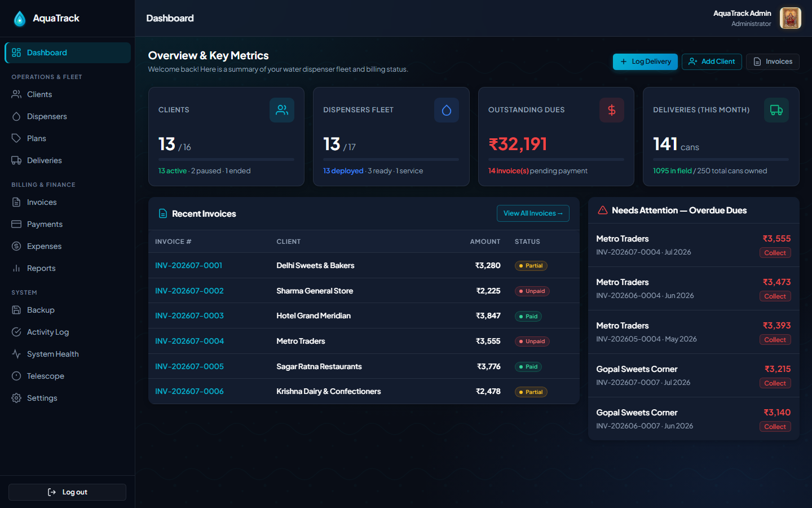Click the Deliveries card truck icon
This screenshot has width=812, height=508.
click(x=776, y=110)
